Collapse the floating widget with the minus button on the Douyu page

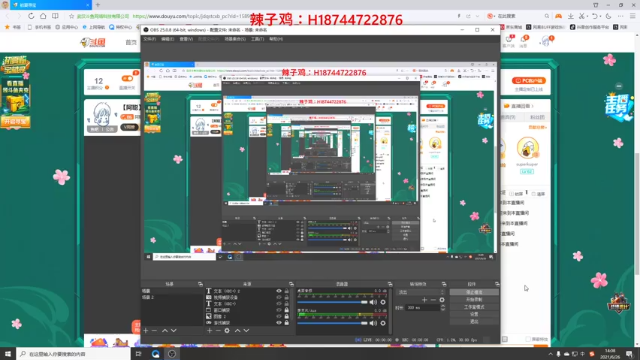point(619,86)
